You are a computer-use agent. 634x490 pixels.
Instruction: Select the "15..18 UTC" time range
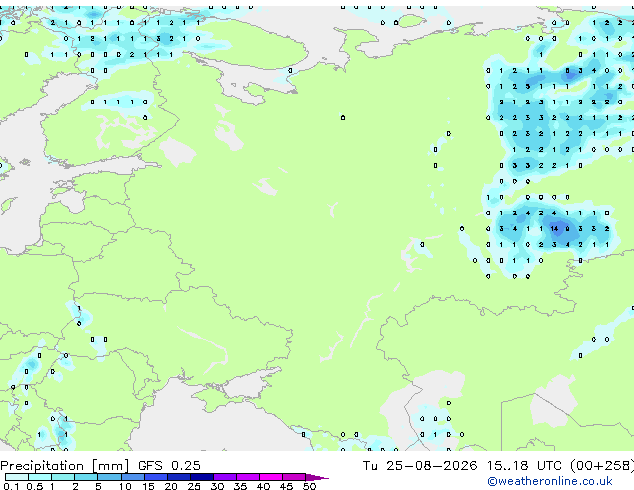tap(524, 466)
